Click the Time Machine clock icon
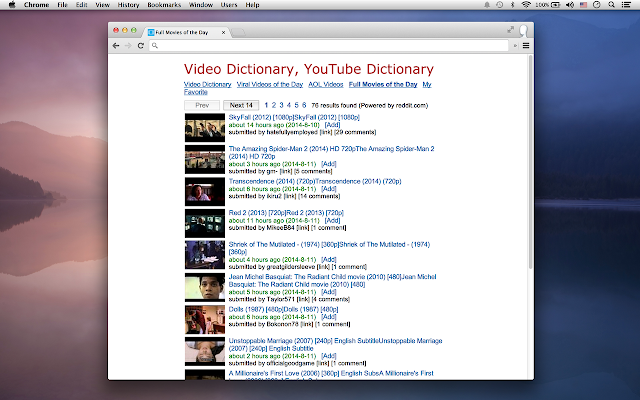 point(500,5)
